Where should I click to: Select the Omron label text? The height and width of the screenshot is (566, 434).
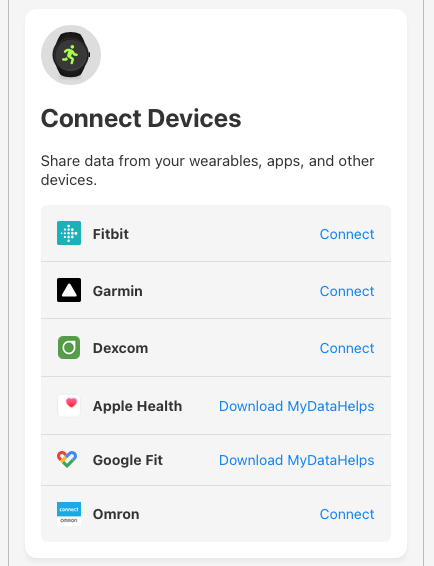click(116, 514)
